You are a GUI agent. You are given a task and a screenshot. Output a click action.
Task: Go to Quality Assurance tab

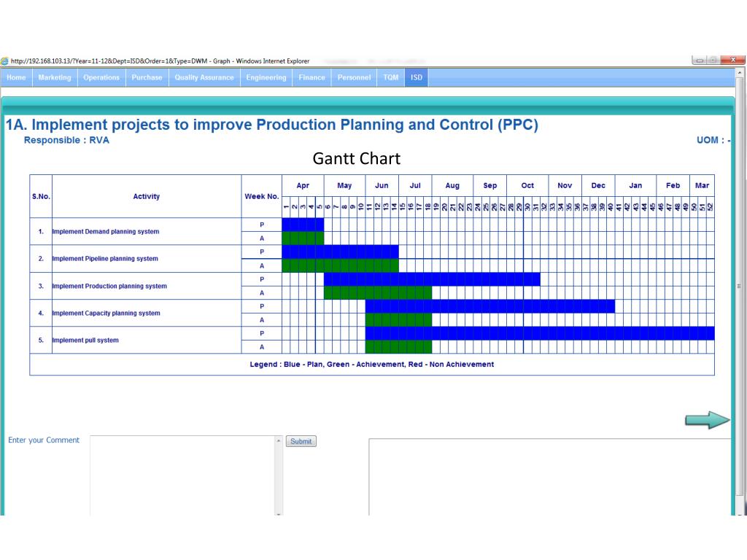coord(204,77)
